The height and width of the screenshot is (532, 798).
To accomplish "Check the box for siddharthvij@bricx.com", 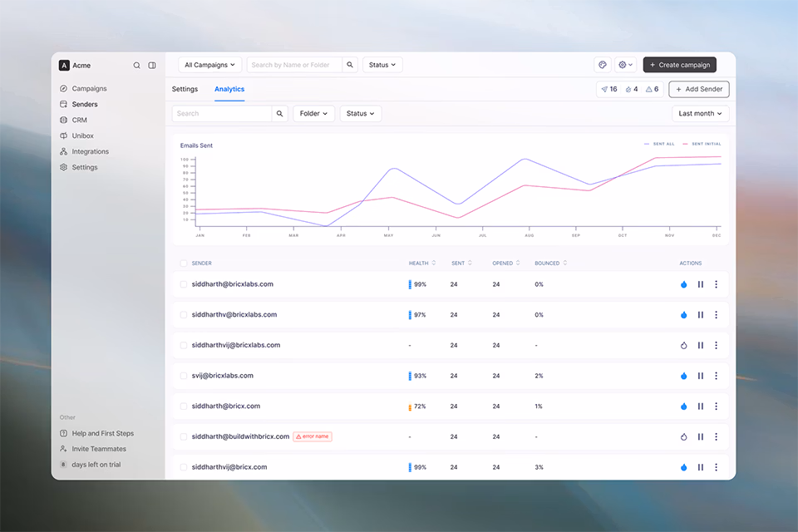I will tap(183, 467).
